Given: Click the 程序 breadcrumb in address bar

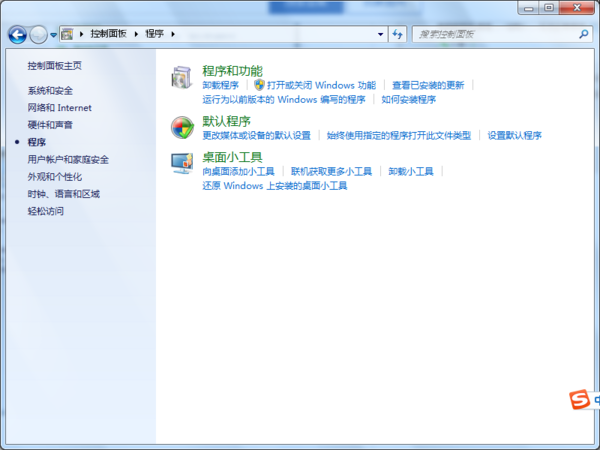Looking at the screenshot, I should [155, 34].
